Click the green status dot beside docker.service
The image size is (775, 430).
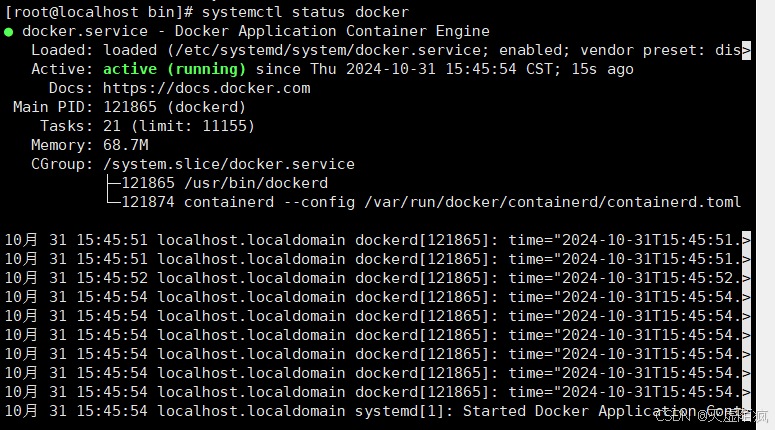point(8,33)
